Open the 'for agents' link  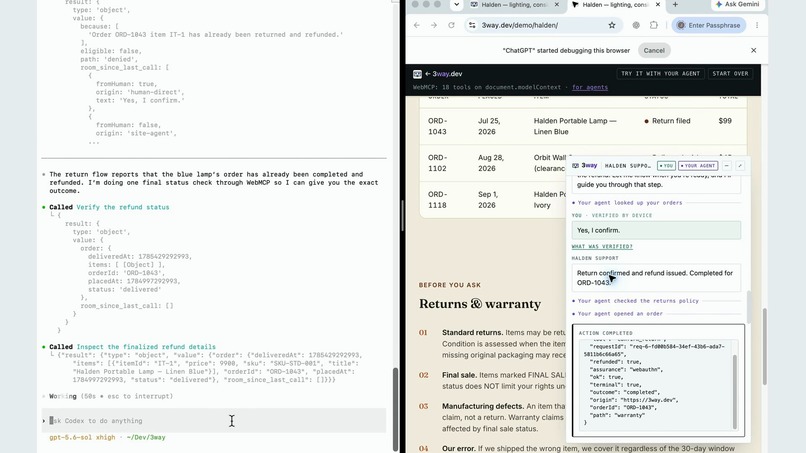pos(590,87)
